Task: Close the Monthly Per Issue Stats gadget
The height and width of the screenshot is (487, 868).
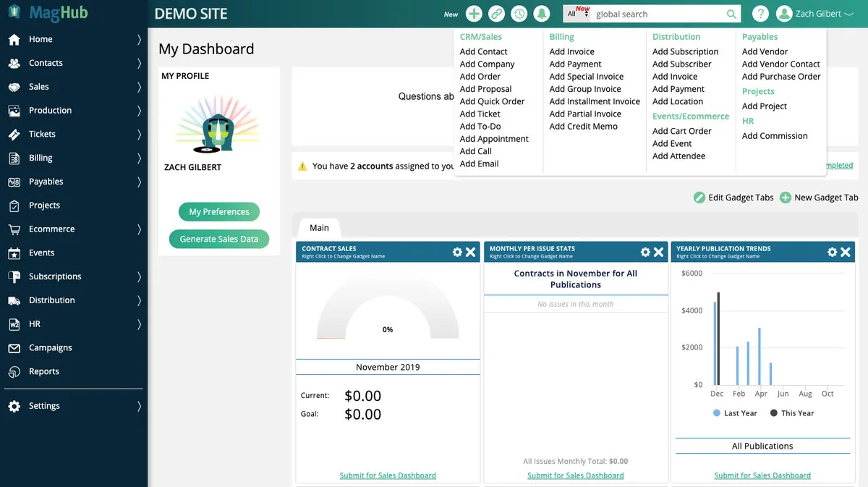Action: [658, 252]
